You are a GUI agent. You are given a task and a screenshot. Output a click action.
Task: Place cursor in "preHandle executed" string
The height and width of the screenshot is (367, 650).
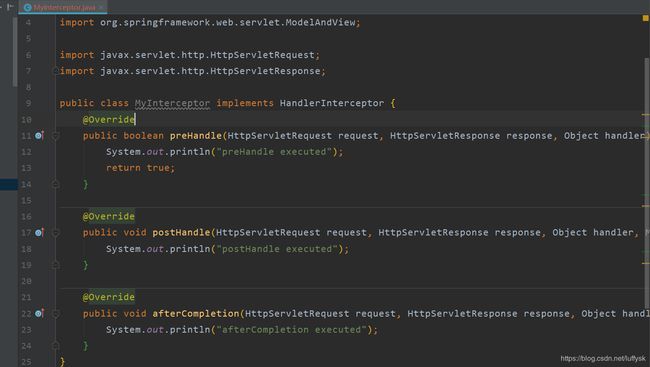coord(274,152)
